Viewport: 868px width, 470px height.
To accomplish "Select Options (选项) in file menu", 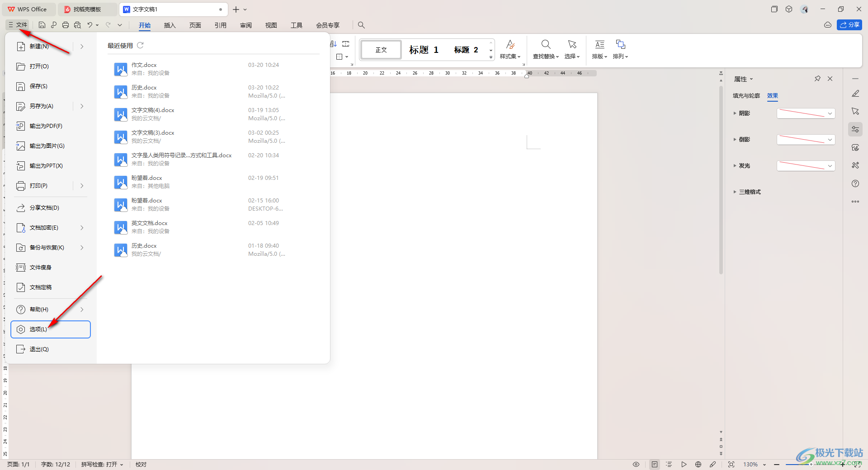I will (51, 329).
